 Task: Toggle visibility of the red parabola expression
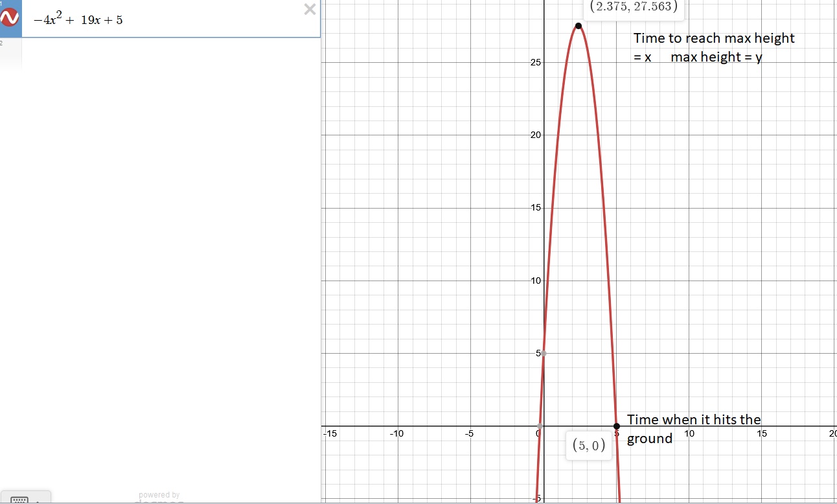(10, 19)
